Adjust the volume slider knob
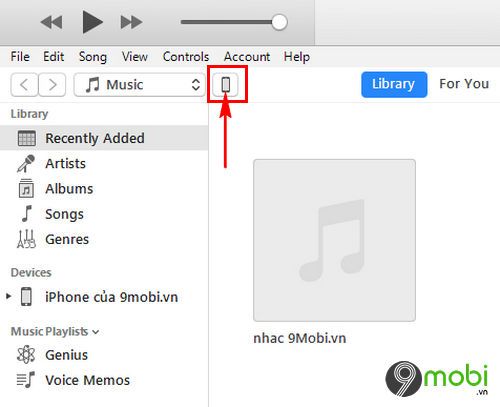The height and width of the screenshot is (407, 500). [x=279, y=22]
